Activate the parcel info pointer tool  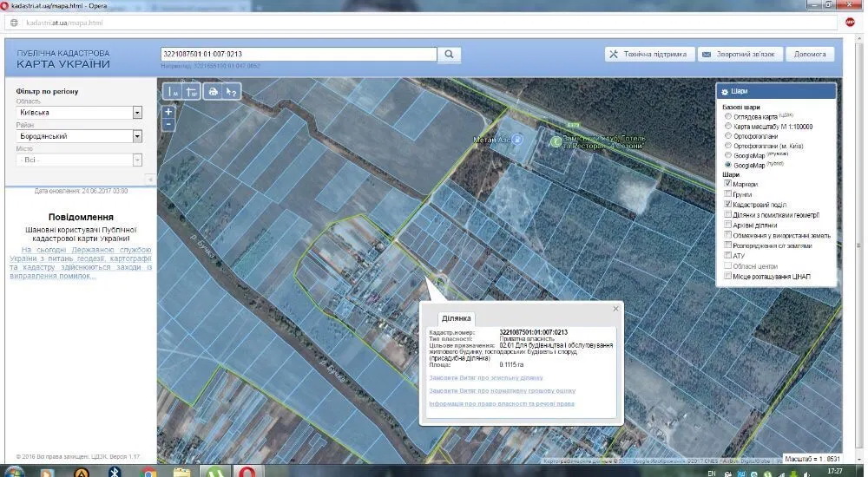coord(231,91)
